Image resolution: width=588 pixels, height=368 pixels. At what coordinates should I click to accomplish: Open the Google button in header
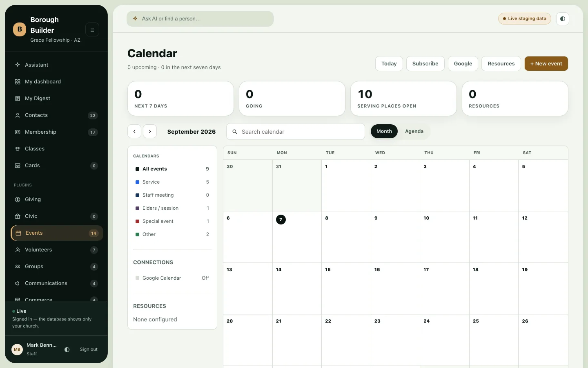coord(463,64)
